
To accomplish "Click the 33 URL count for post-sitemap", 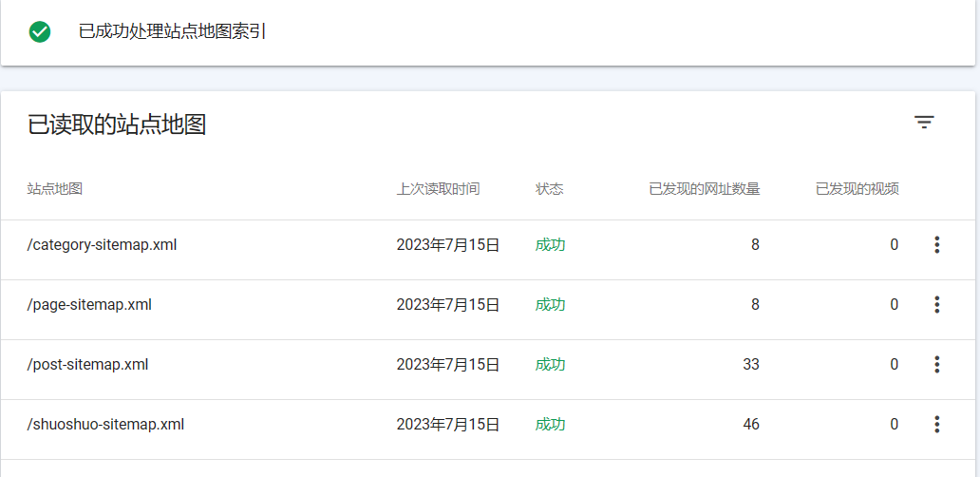I will click(x=751, y=365).
